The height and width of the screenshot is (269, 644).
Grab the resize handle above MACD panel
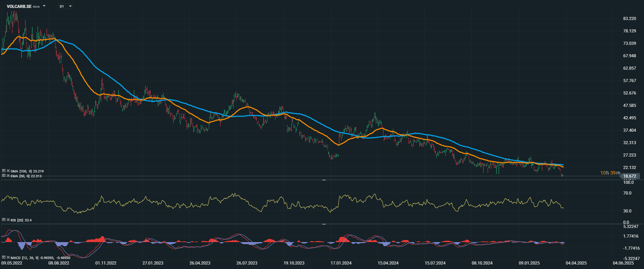pos(324,224)
